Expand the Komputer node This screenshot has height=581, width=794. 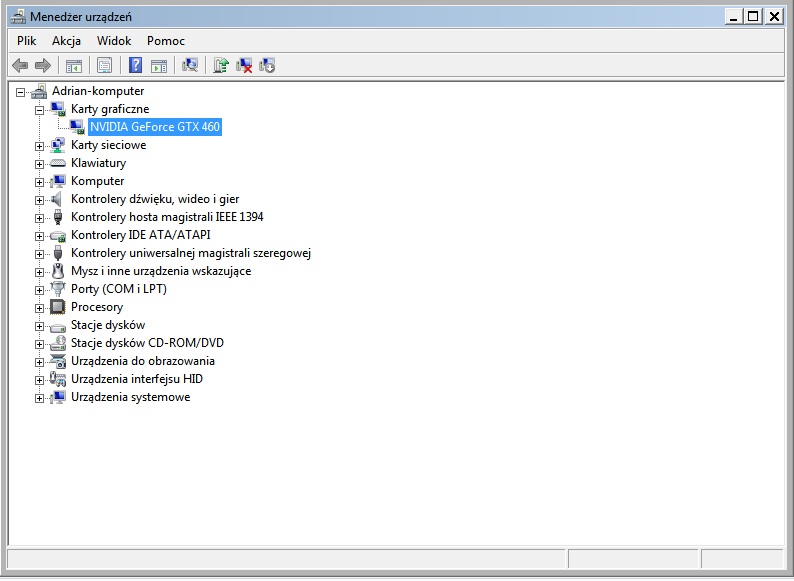pos(39,182)
